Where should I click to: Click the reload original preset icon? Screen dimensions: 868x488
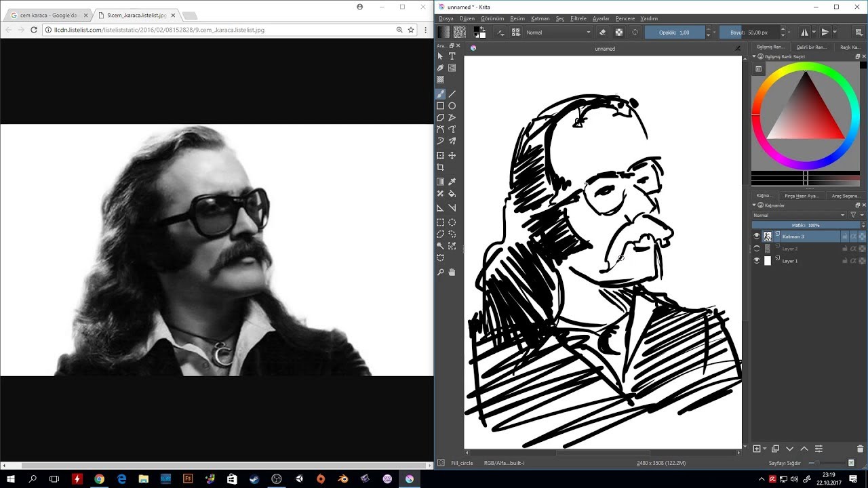pyautogui.click(x=635, y=32)
